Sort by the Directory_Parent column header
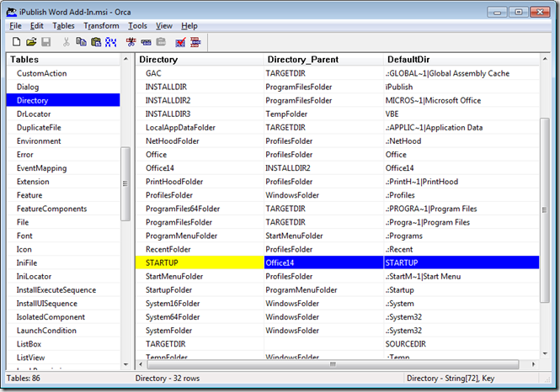This screenshot has width=560, height=392. coord(323,60)
